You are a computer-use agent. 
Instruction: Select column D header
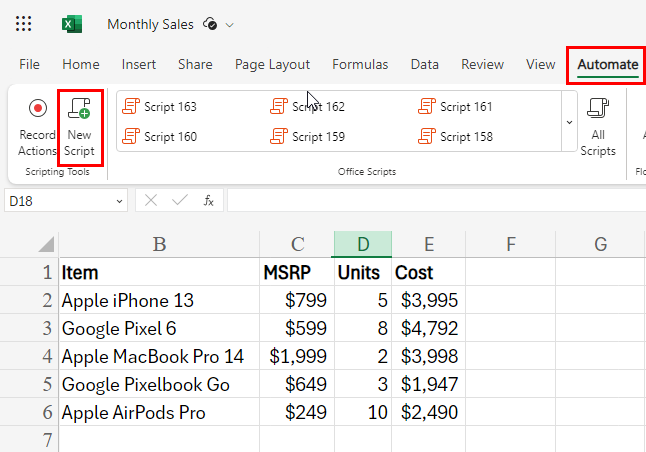click(363, 244)
